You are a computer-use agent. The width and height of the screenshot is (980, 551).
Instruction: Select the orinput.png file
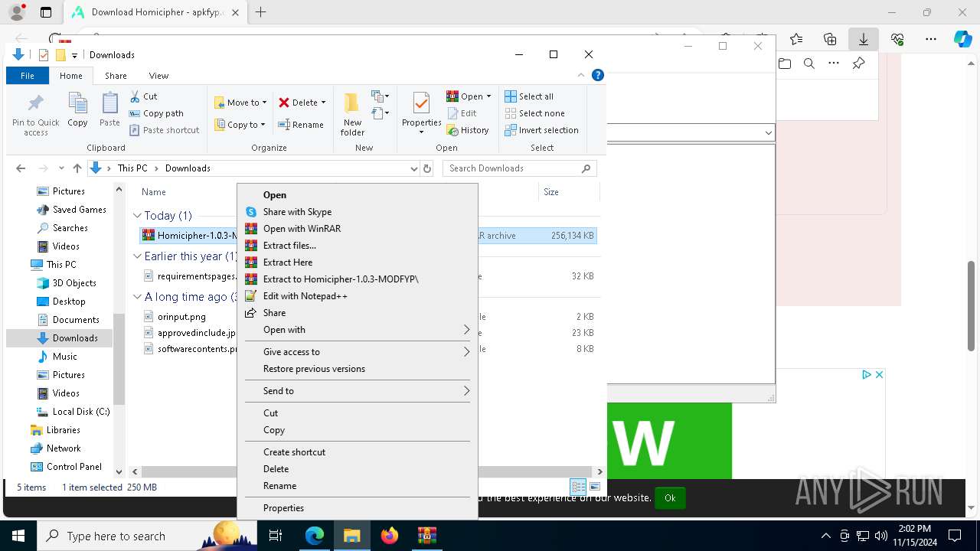pos(181,317)
